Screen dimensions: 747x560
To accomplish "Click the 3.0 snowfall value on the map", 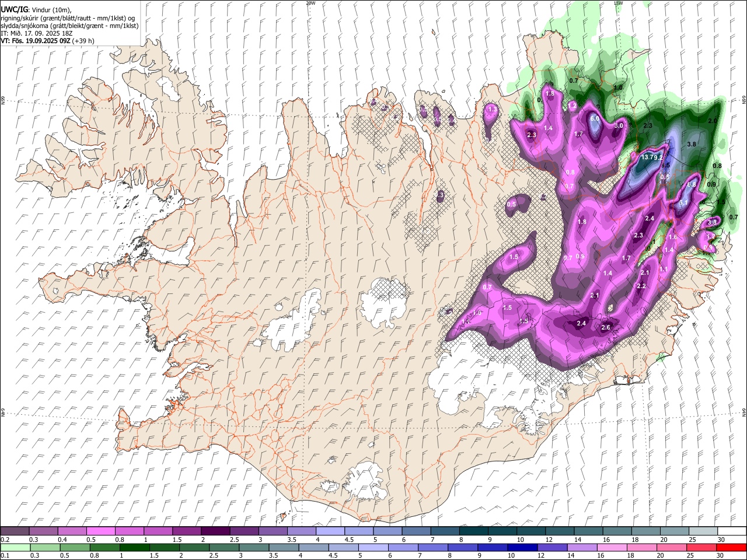I will [619, 125].
